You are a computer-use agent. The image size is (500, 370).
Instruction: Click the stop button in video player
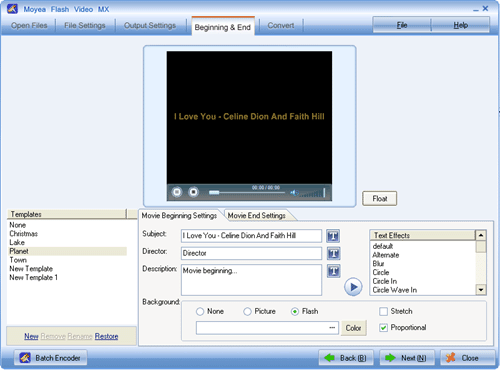[x=193, y=192]
